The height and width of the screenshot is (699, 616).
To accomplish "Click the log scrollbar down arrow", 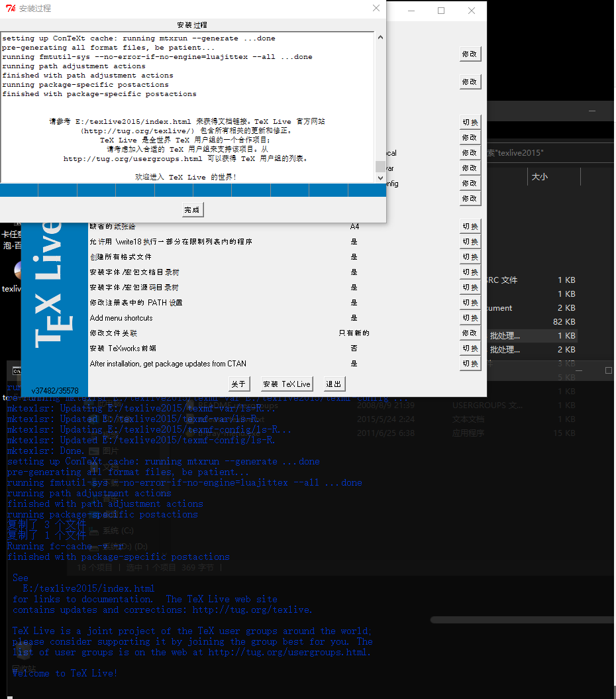I will pos(380,178).
